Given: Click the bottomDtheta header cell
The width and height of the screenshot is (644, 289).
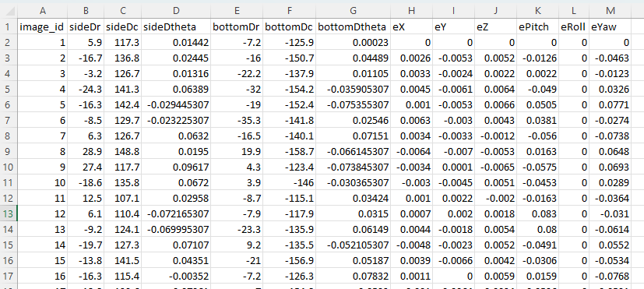Looking at the screenshot, I should point(353,27).
